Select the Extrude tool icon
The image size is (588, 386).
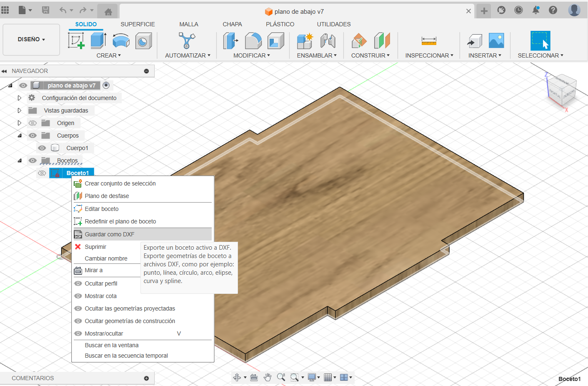[98, 40]
